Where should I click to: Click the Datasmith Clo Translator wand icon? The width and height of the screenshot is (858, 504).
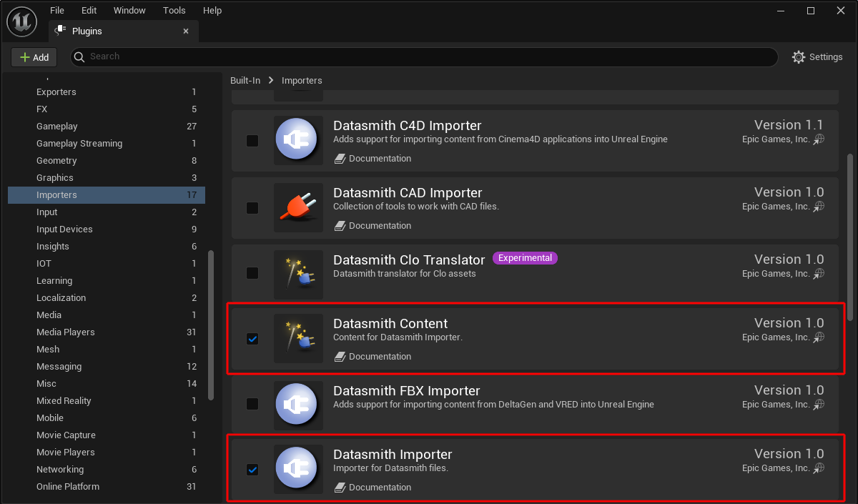[x=298, y=275]
